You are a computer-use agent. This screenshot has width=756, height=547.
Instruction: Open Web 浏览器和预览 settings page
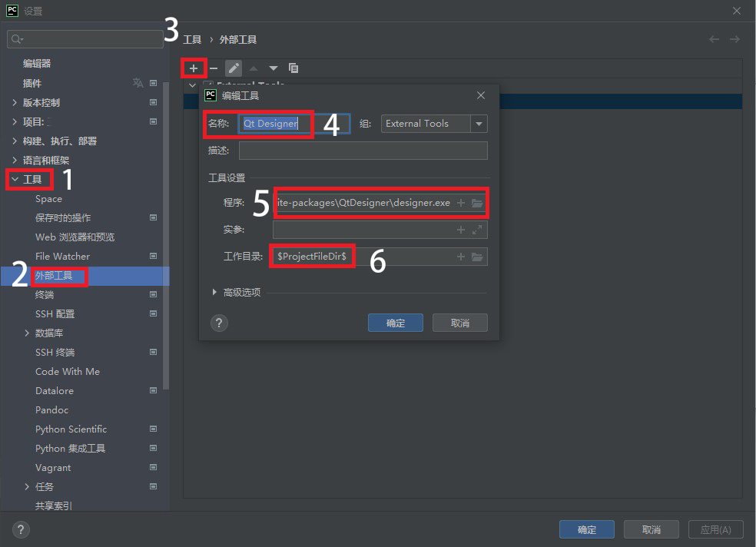(75, 237)
